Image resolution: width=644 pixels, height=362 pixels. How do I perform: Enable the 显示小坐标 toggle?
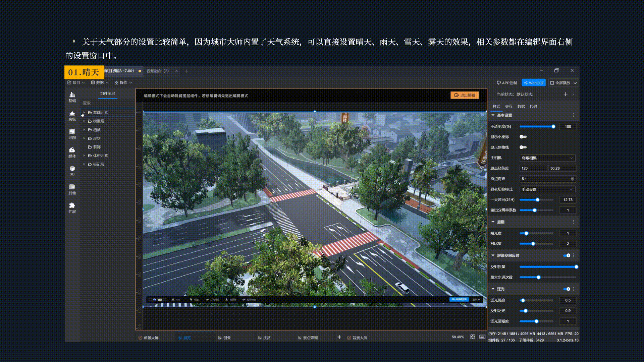click(x=523, y=137)
